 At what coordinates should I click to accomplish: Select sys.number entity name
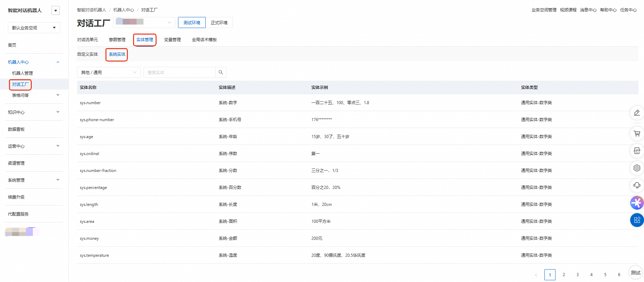pyautogui.click(x=90, y=103)
